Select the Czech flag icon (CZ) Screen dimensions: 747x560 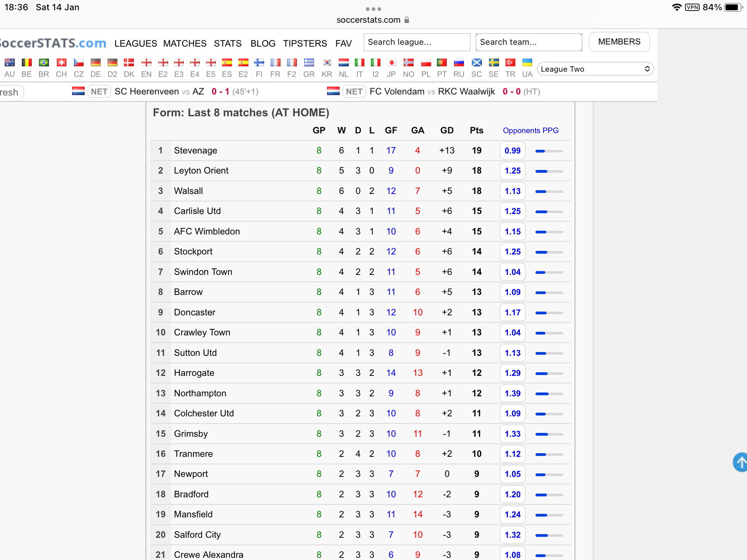[x=79, y=63]
